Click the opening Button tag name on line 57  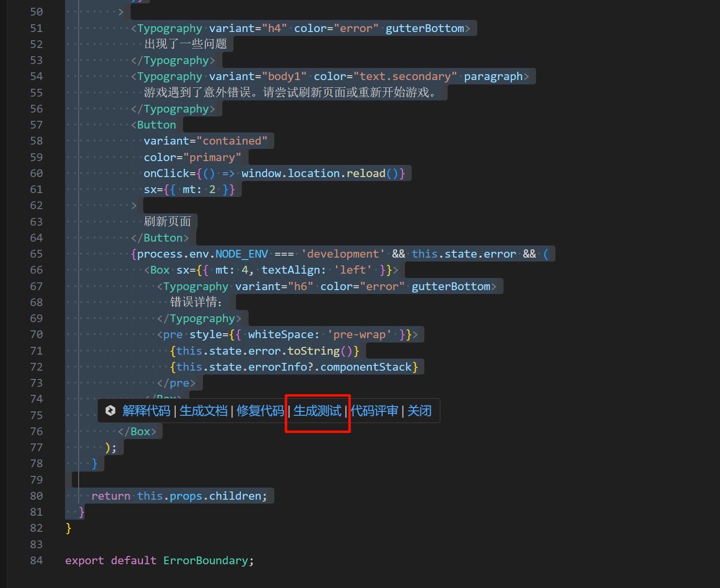(x=156, y=125)
